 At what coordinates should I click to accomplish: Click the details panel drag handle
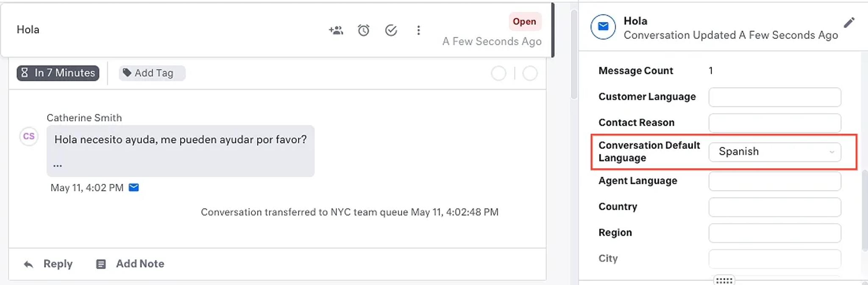coord(724,280)
